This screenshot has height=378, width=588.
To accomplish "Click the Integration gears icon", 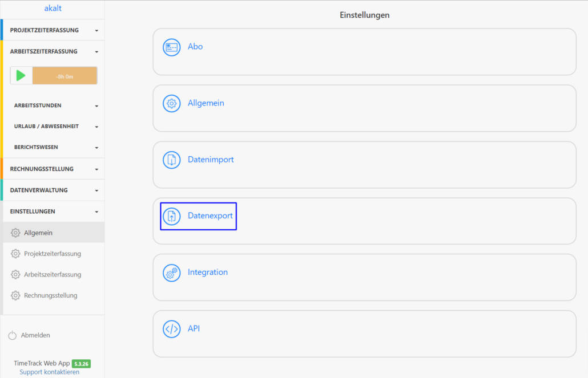I will point(172,273).
